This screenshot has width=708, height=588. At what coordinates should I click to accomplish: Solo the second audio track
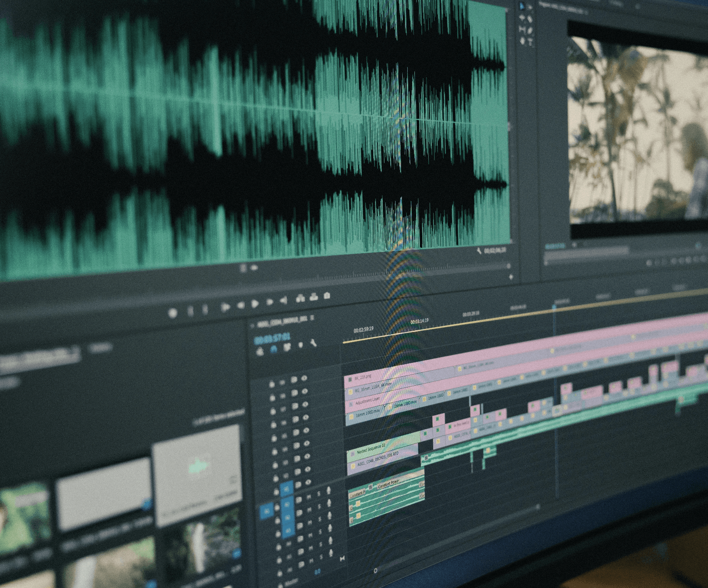point(320,507)
